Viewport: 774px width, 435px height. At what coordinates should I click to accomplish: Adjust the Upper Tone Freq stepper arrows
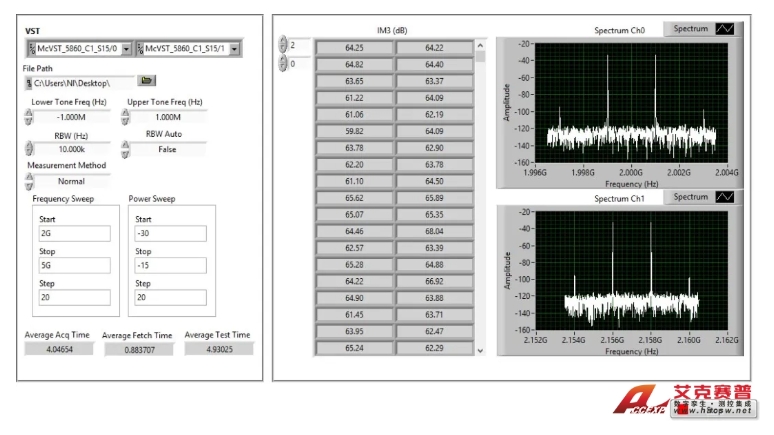tap(126, 117)
